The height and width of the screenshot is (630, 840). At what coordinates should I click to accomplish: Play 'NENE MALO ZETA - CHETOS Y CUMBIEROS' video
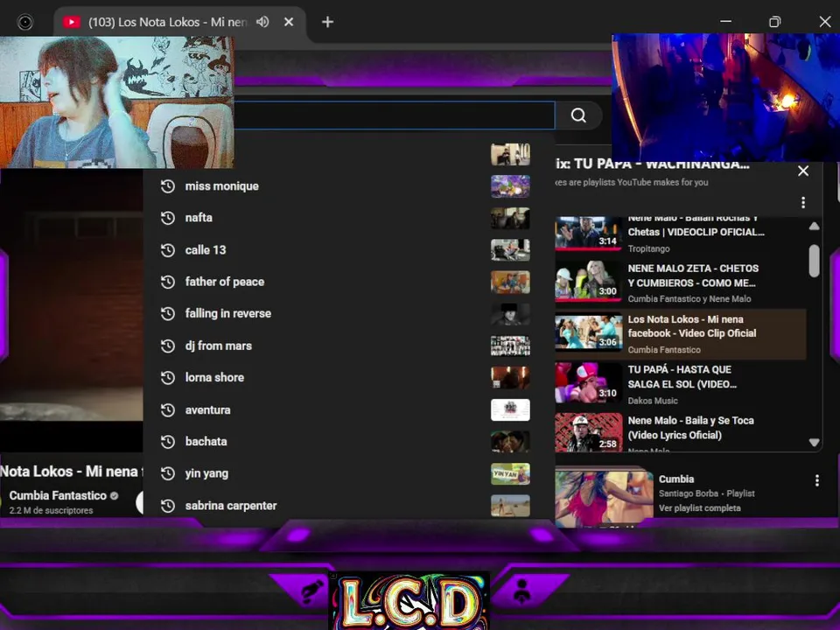[x=681, y=283]
